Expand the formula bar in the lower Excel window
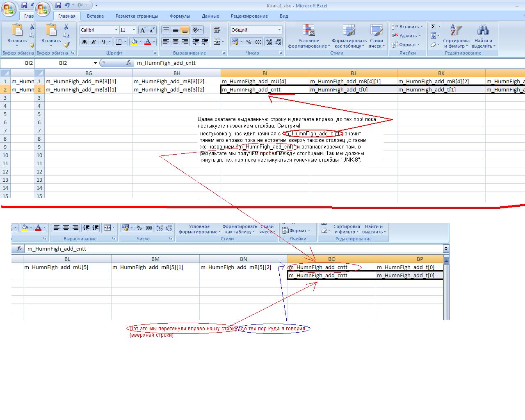Screen dimensions: 525x420 (x=446, y=249)
